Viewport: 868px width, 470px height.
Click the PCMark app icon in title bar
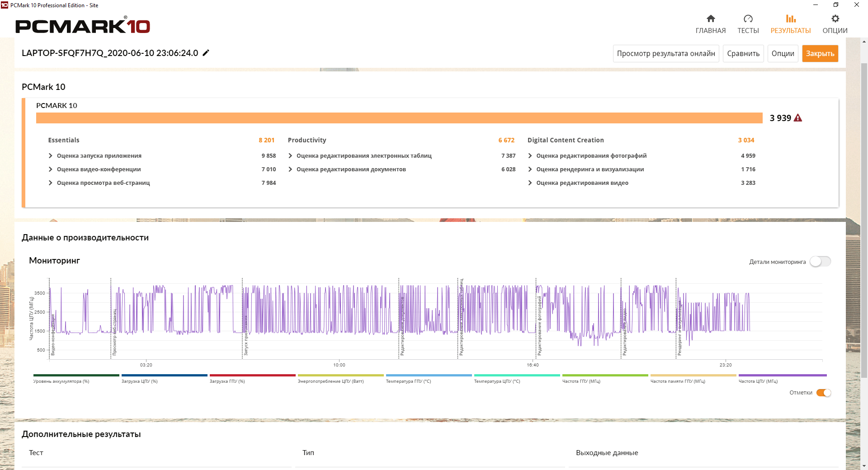5,5
